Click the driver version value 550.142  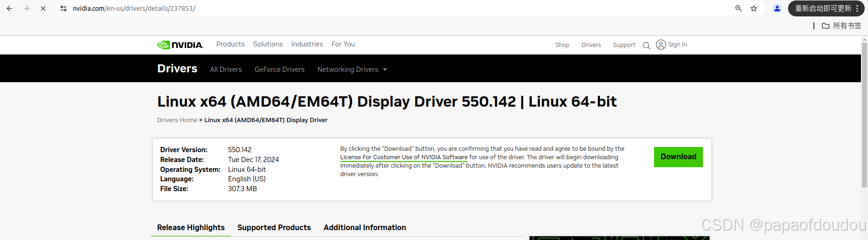click(240, 150)
